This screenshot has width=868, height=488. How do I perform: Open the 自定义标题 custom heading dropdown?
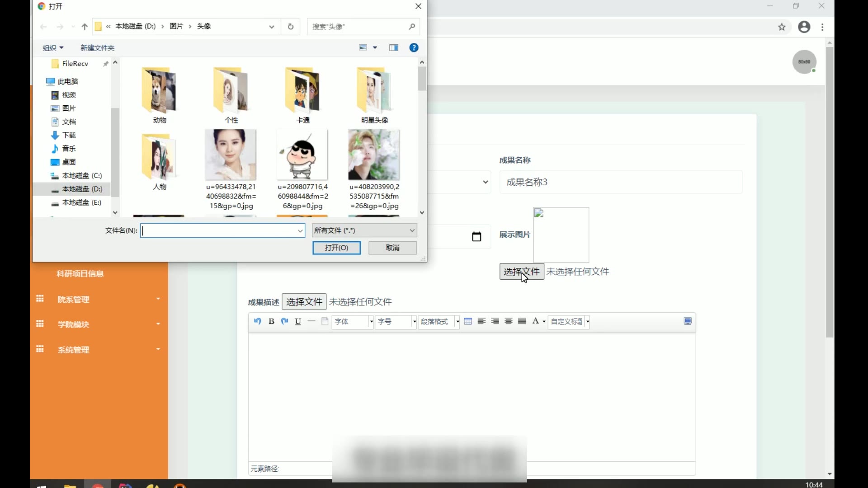pos(569,322)
